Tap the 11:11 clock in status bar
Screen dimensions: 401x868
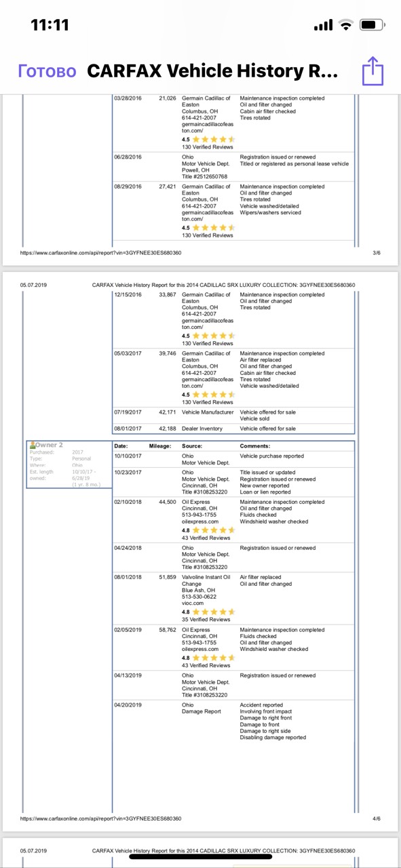pos(50,25)
